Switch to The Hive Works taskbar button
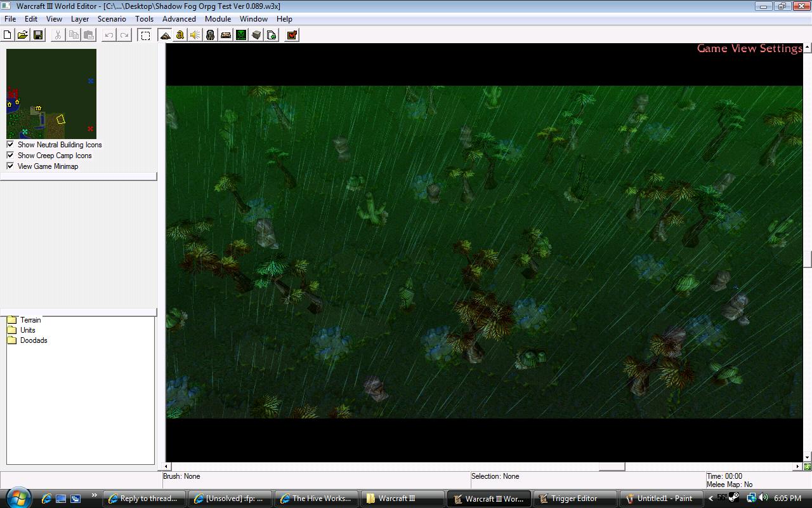This screenshot has width=812, height=508. (x=316, y=498)
